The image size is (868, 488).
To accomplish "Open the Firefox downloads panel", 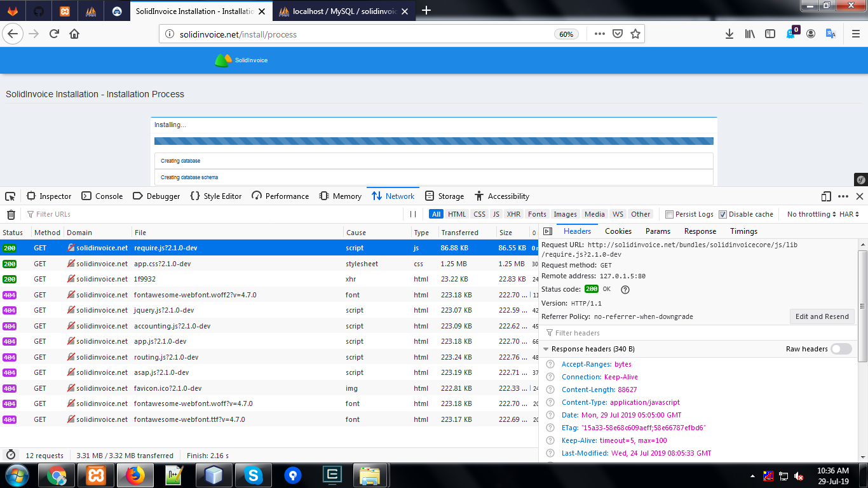I will (x=729, y=34).
